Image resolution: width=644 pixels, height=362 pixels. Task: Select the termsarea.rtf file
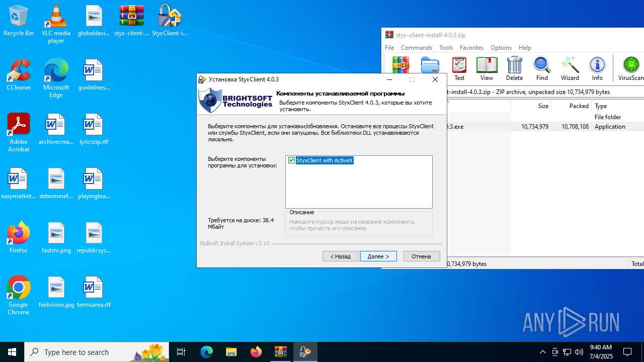[x=94, y=293]
